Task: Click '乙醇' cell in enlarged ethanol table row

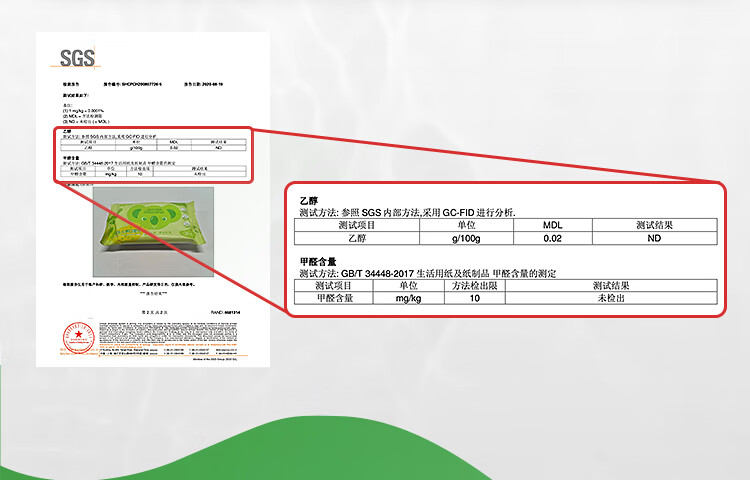Action: 357,238
